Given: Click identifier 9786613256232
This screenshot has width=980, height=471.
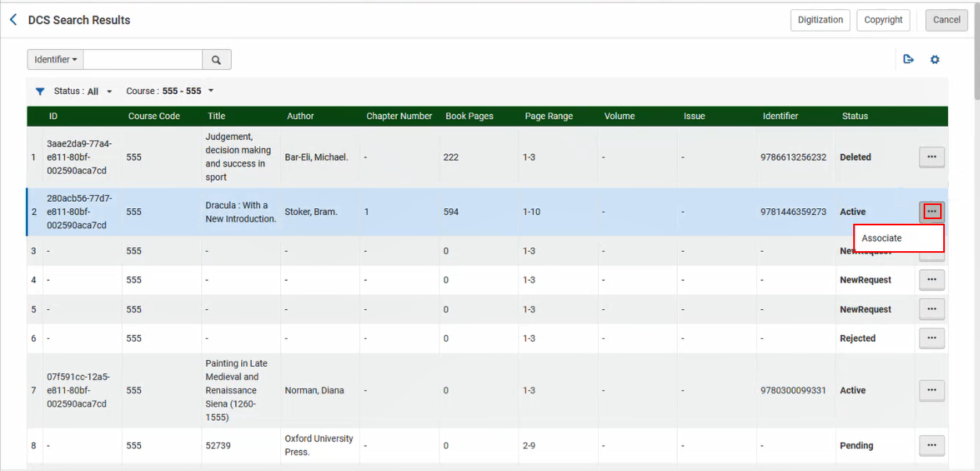Looking at the screenshot, I should click(794, 157).
